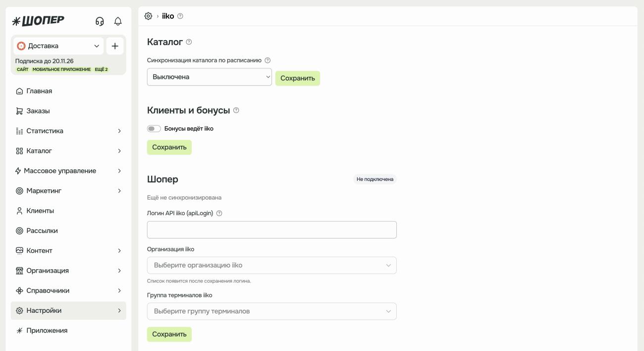
Task: Go to Главная in sidebar
Action: click(68, 91)
